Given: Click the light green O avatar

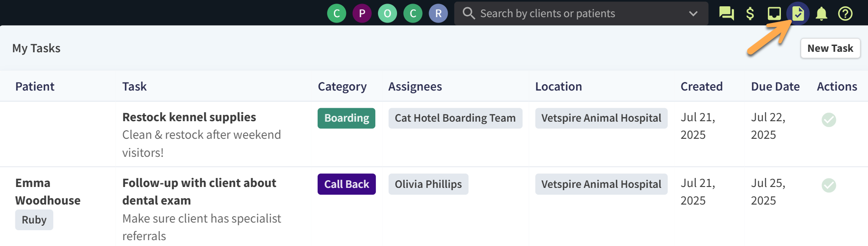Looking at the screenshot, I should click(388, 14).
